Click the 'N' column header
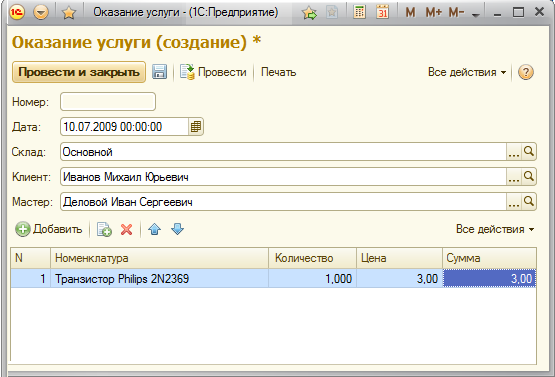 click(x=30, y=258)
